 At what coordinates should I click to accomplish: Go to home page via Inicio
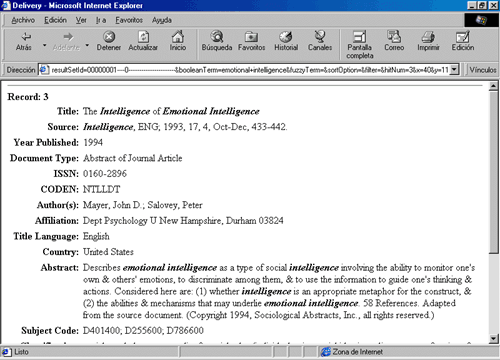click(x=178, y=41)
